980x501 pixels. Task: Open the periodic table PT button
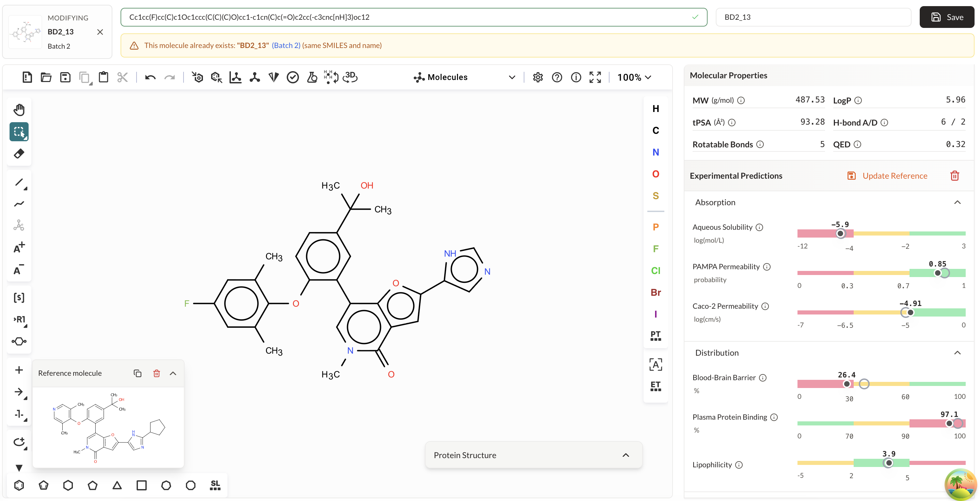[x=655, y=335]
